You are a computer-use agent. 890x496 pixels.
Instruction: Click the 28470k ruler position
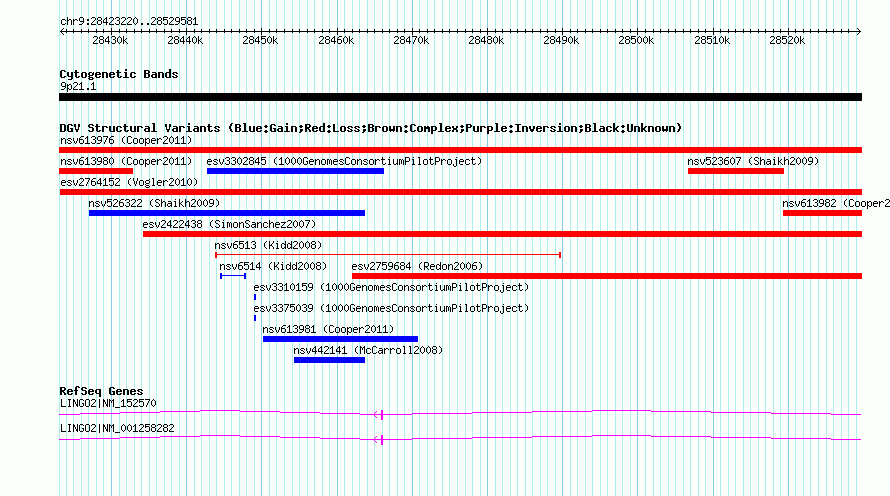point(411,40)
